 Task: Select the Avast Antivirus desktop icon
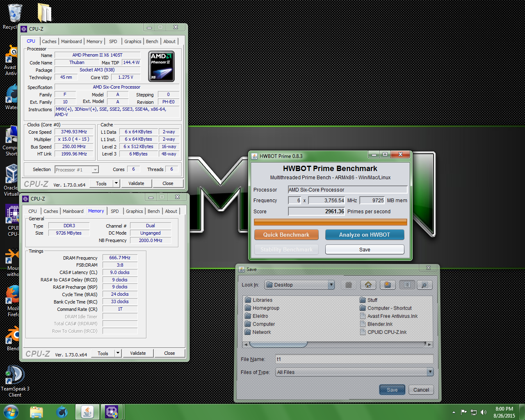[11, 61]
